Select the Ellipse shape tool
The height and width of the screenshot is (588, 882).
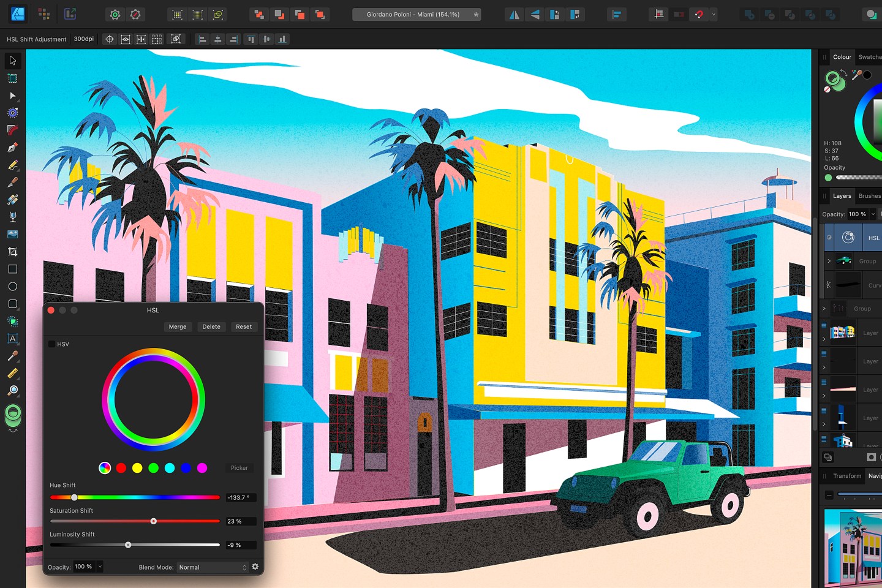tap(12, 286)
